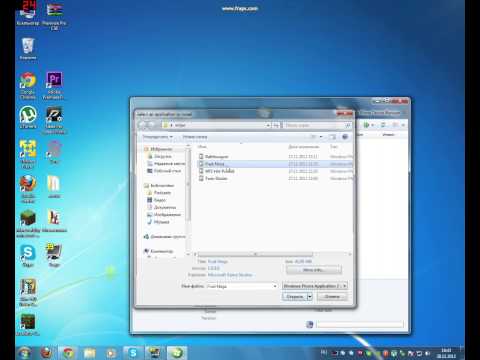The width and height of the screenshot is (480, 360).
Task: Open the Minecraft grass block desktop shortcut
Action: point(28,224)
